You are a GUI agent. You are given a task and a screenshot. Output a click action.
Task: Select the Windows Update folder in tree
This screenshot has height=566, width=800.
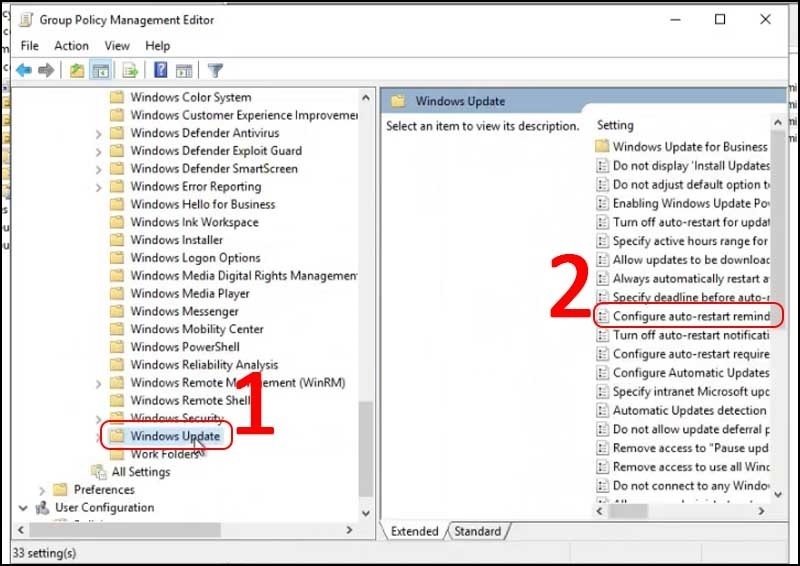point(175,437)
